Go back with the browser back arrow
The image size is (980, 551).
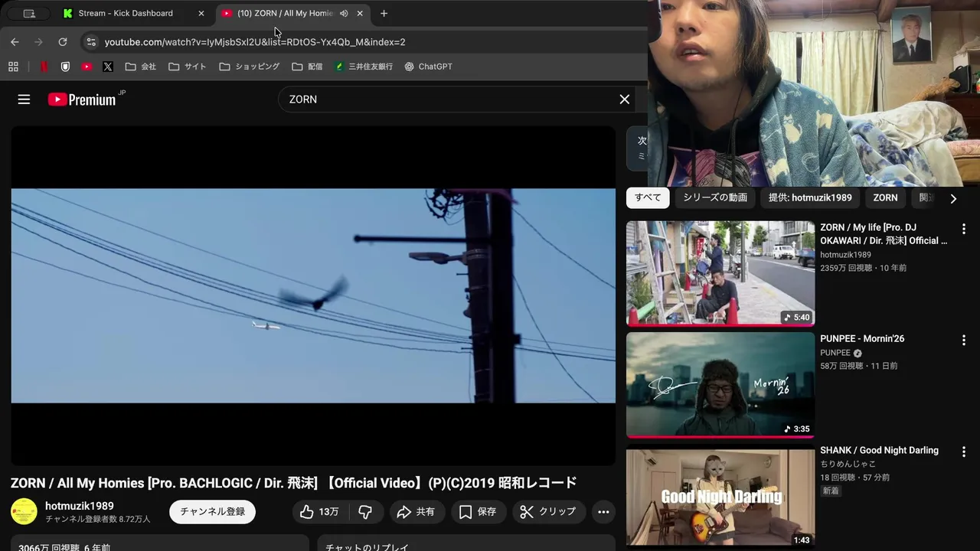[x=15, y=42]
